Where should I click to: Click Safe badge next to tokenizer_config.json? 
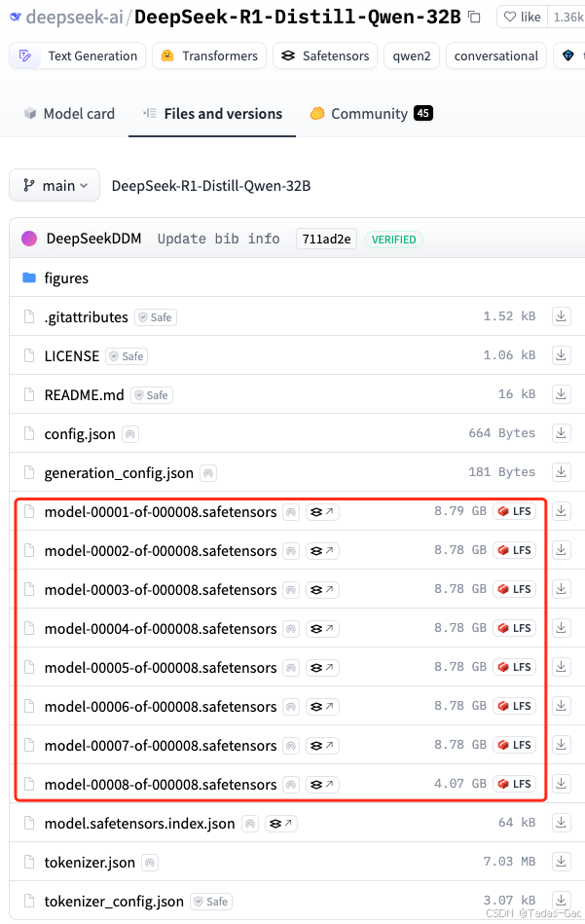(211, 902)
